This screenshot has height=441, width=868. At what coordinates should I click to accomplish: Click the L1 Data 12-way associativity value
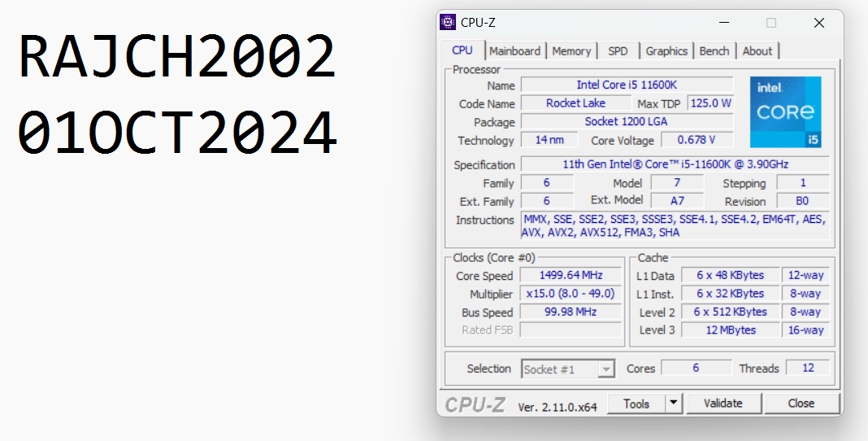click(806, 275)
